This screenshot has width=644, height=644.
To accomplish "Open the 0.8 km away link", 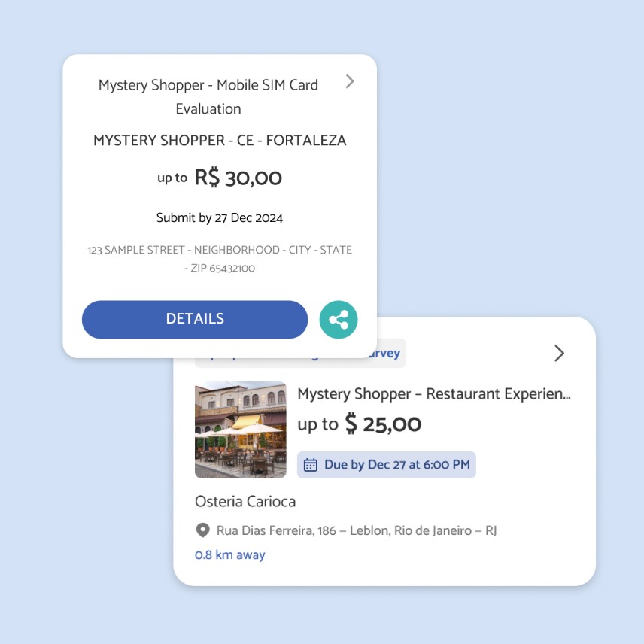I will [230, 555].
